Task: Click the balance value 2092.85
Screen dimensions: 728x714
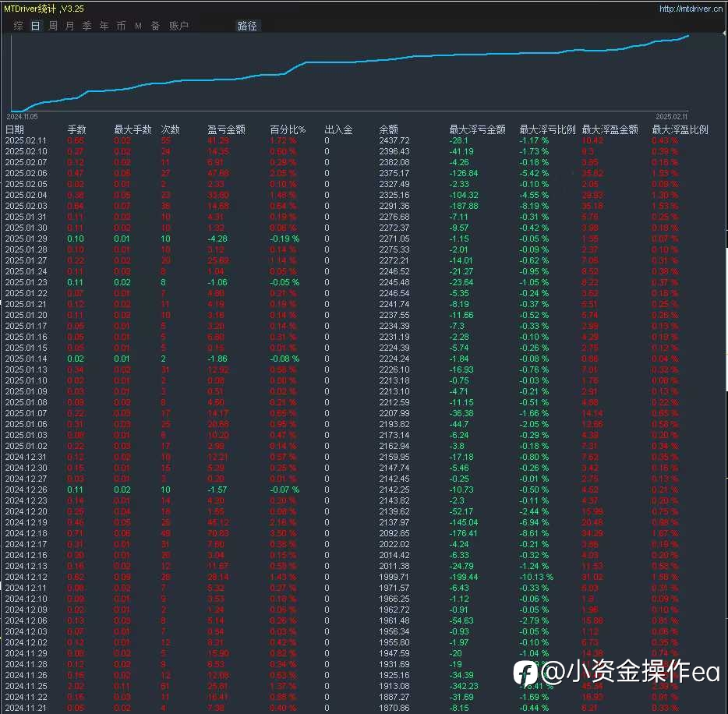Action: click(394, 533)
